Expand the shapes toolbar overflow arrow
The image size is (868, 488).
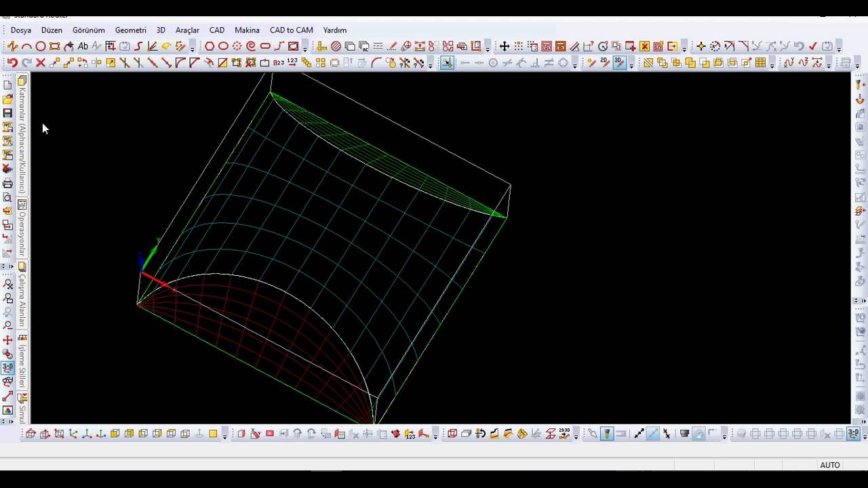point(304,47)
